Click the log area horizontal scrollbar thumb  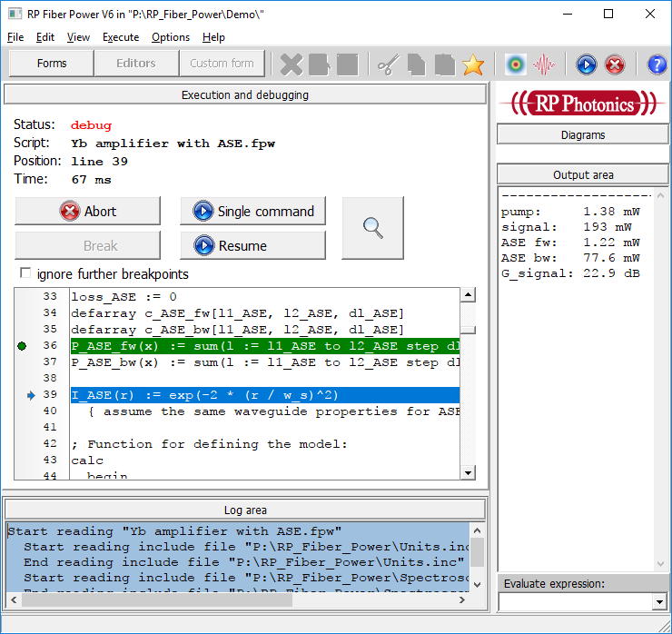pyautogui.click(x=157, y=599)
